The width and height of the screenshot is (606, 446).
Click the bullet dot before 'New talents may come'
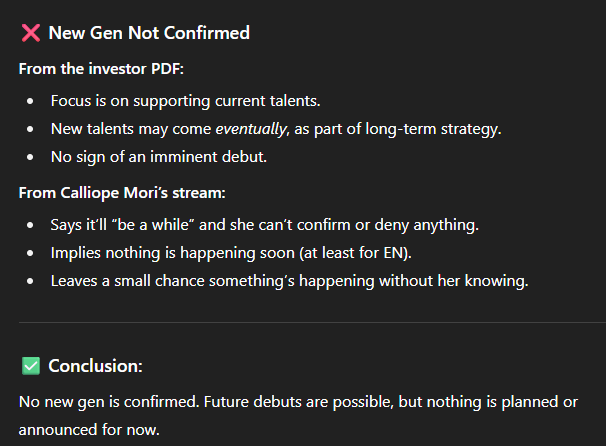[x=30, y=129]
